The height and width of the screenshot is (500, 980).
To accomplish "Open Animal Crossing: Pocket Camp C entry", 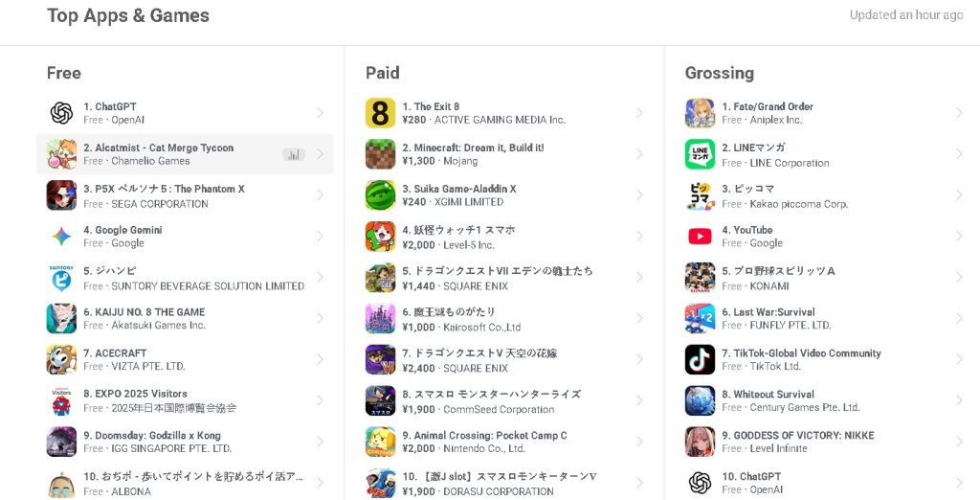I will click(504, 442).
